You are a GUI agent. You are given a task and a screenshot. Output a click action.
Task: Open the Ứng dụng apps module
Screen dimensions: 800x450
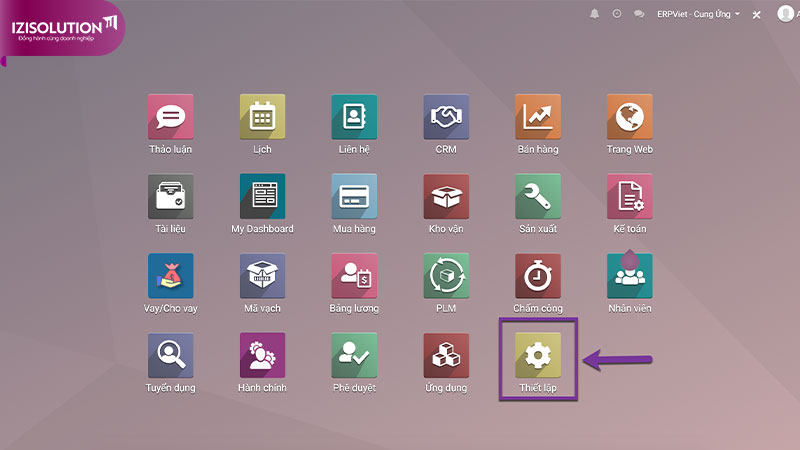[446, 356]
